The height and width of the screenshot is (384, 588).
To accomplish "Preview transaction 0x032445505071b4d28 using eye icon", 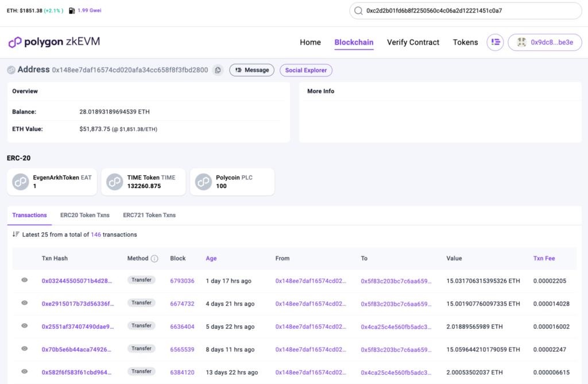I will tap(25, 280).
